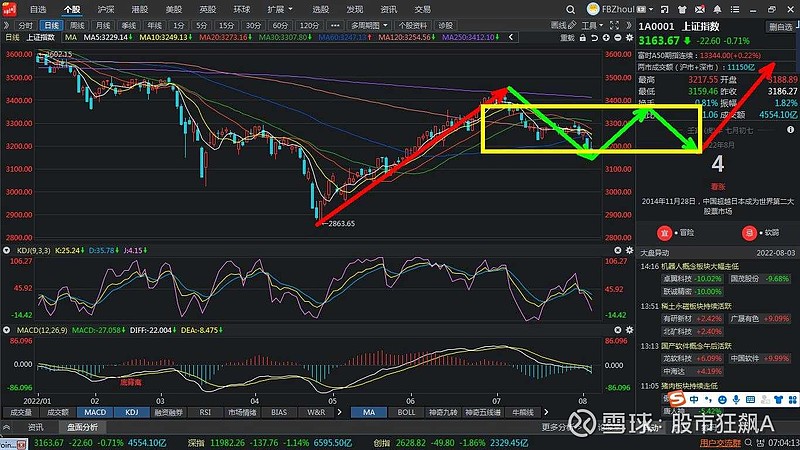Click the Sogou input method S icon
The width and height of the screenshot is (800, 450).
pyautogui.click(x=678, y=398)
